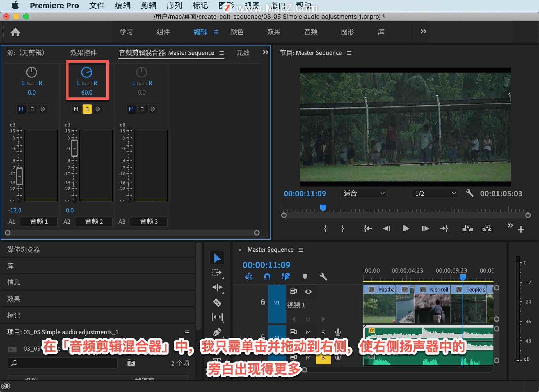The image size is (539, 392).
Task: Click the Lift button in program monitor
Action: (467, 229)
